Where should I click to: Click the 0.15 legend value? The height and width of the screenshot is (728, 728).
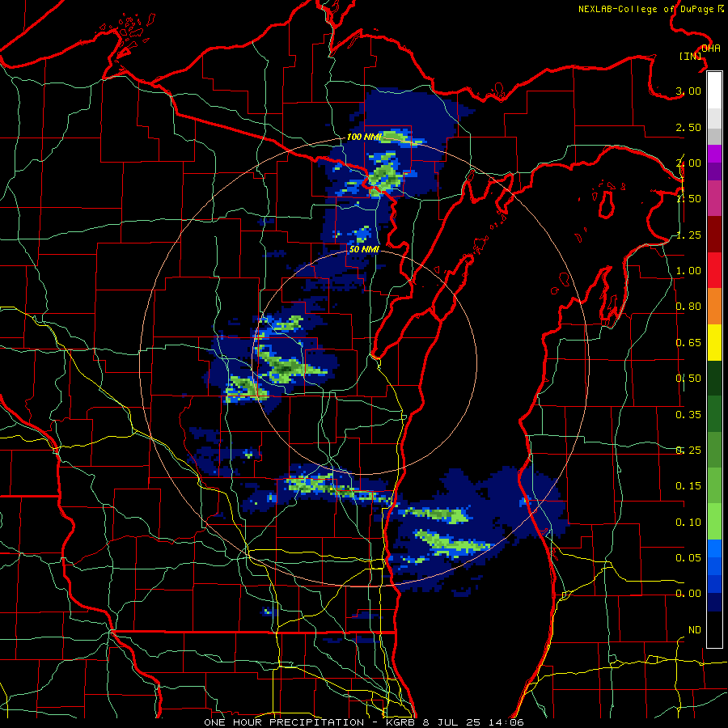(688, 486)
